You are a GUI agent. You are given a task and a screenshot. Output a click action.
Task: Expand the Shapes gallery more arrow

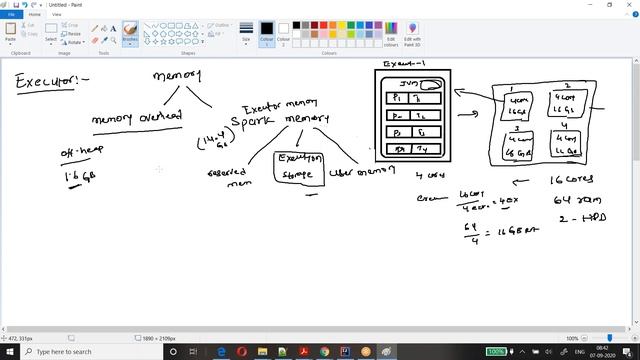coord(203,42)
